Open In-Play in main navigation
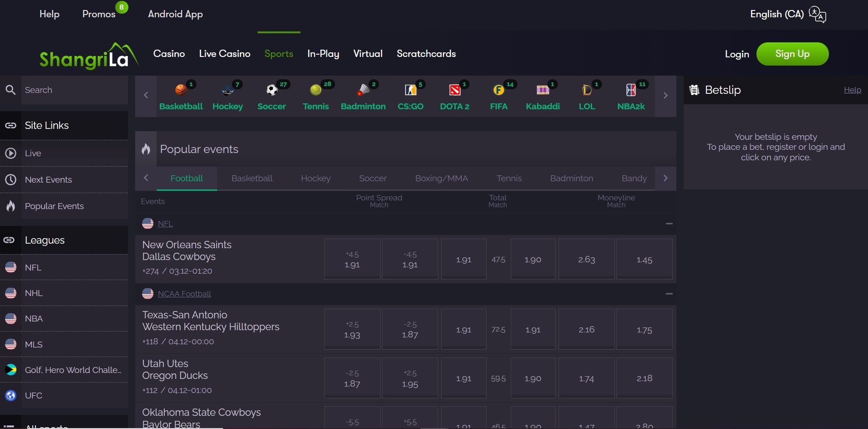Image resolution: width=868 pixels, height=429 pixels. [x=323, y=54]
